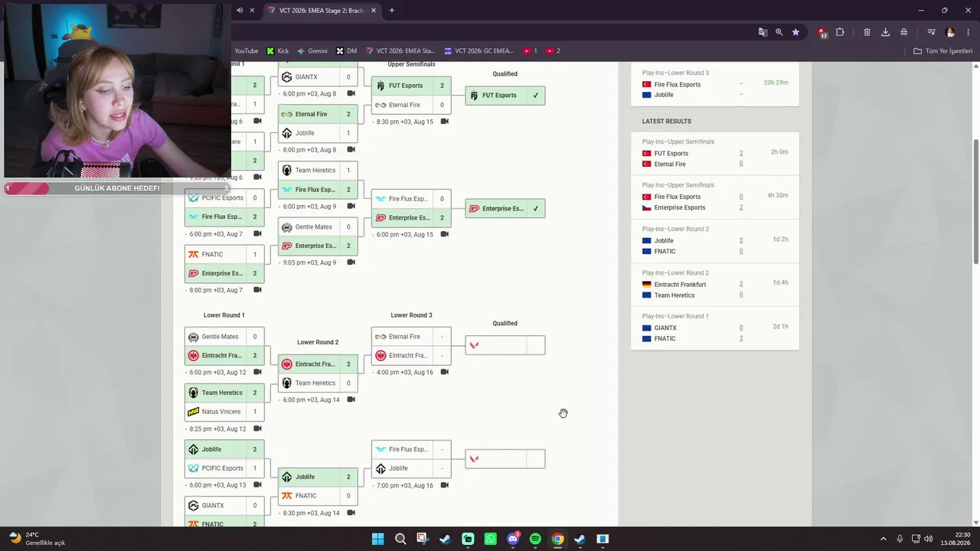Open Discord from the taskbar
980x551 pixels.
click(x=513, y=539)
